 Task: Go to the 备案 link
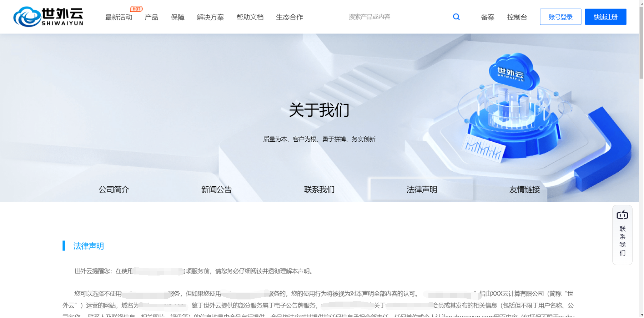[488, 17]
